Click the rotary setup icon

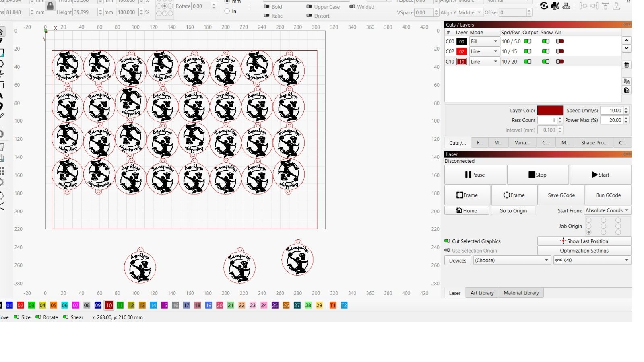544,6
